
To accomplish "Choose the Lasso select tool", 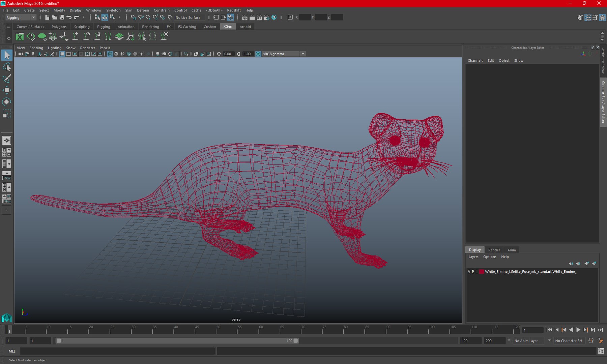I will tap(7, 67).
